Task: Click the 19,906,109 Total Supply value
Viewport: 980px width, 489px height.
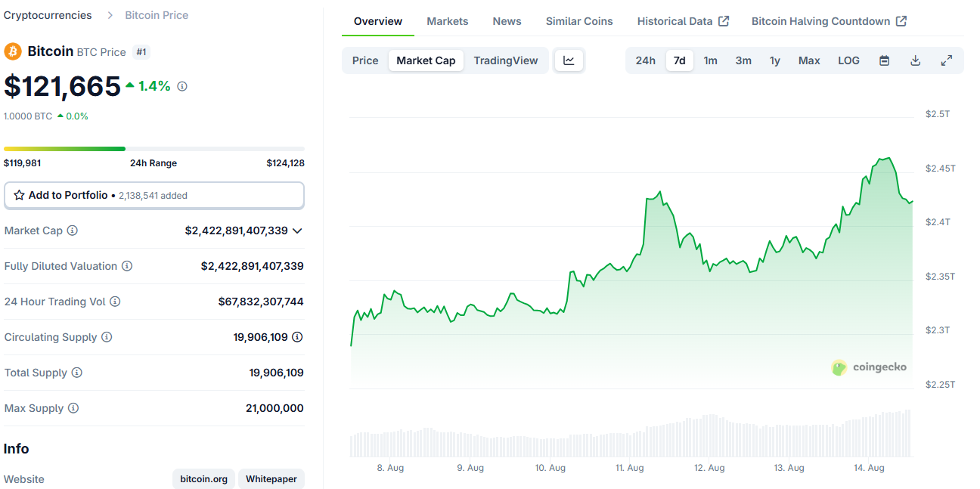Action: click(276, 373)
